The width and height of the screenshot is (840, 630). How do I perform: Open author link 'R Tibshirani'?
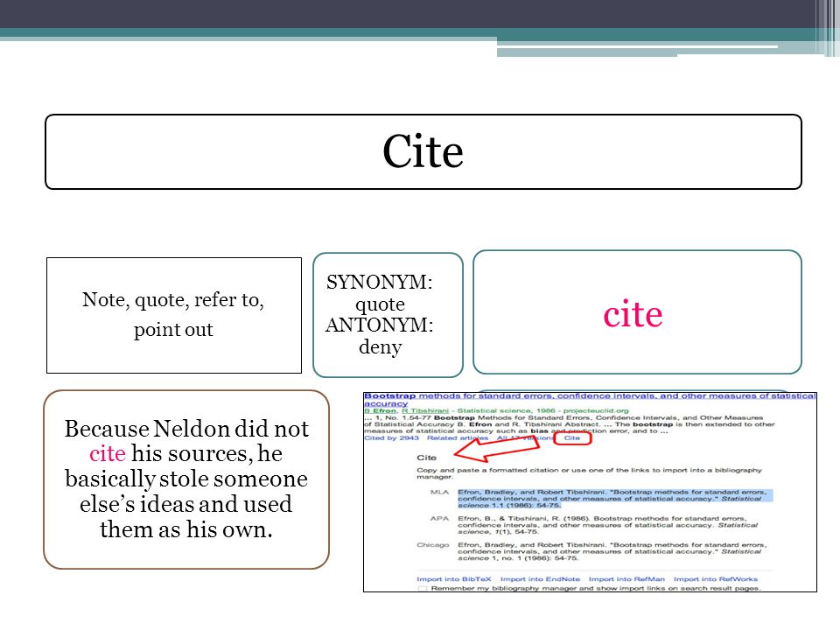[x=425, y=411]
